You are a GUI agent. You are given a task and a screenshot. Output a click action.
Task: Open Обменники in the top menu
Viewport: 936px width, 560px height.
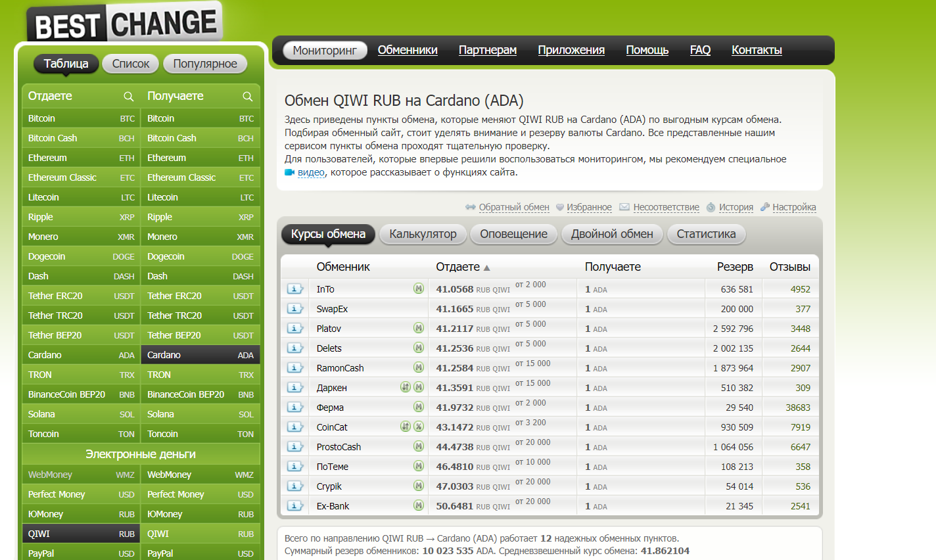click(x=408, y=50)
